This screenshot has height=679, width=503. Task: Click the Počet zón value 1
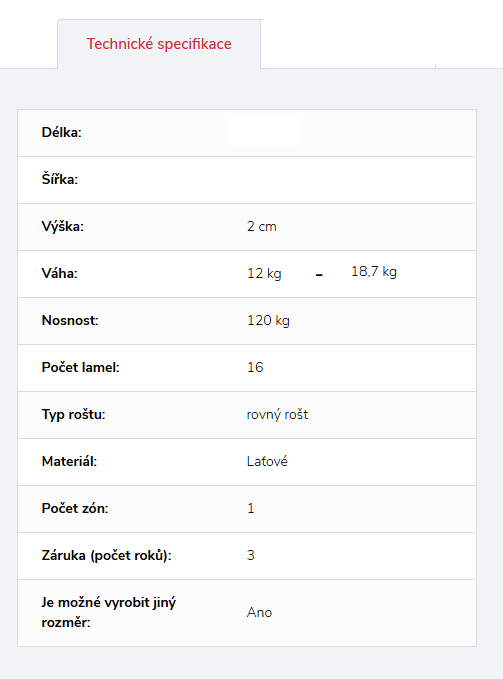tap(251, 508)
